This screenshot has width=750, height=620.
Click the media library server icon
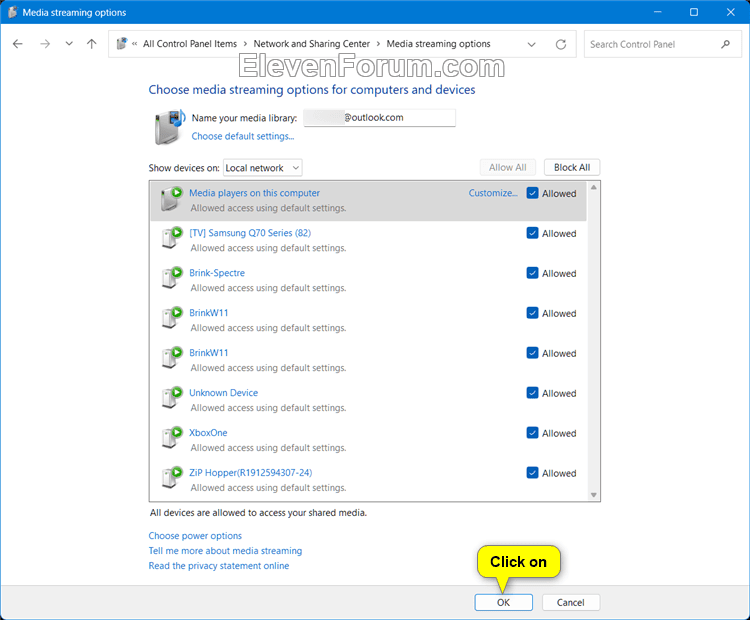click(169, 127)
